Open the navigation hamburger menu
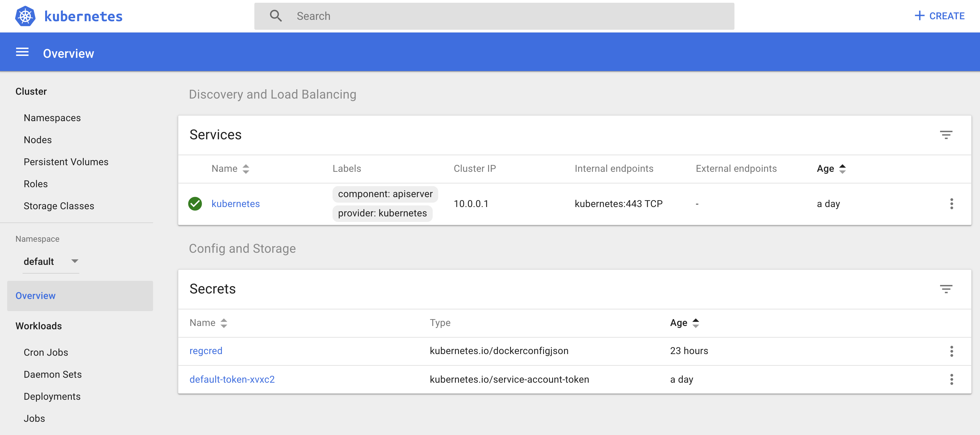The width and height of the screenshot is (980, 435). (22, 52)
